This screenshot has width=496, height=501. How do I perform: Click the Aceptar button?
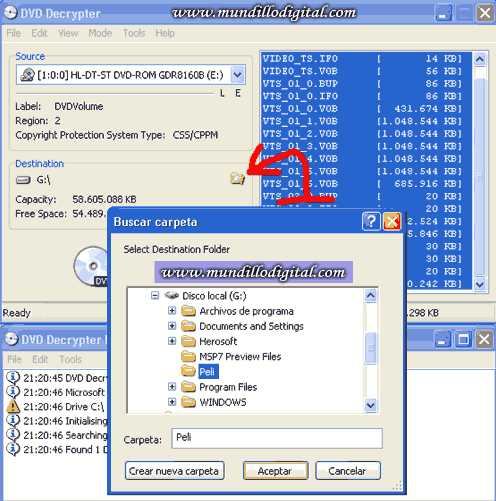(x=275, y=471)
